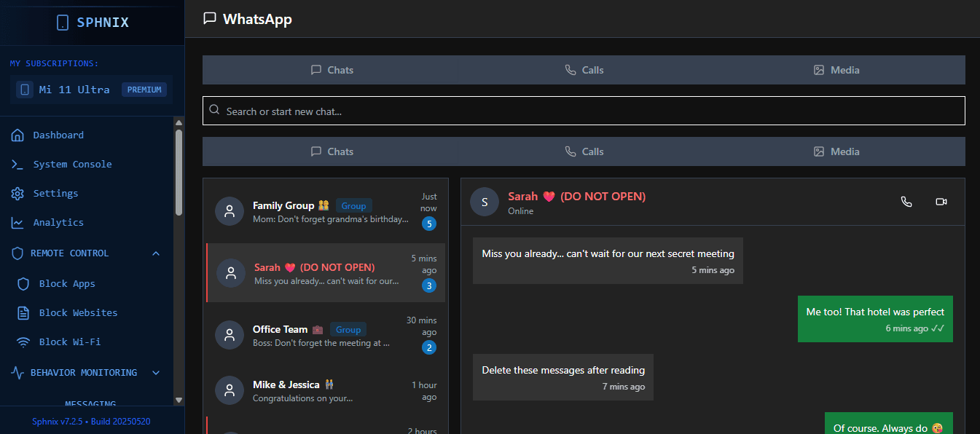Open Block Websites page
The image size is (980, 434).
point(78,312)
